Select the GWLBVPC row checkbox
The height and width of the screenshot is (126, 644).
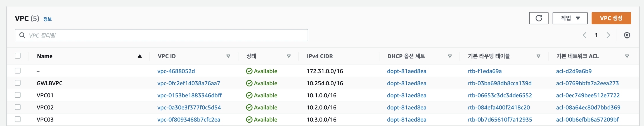point(18,83)
